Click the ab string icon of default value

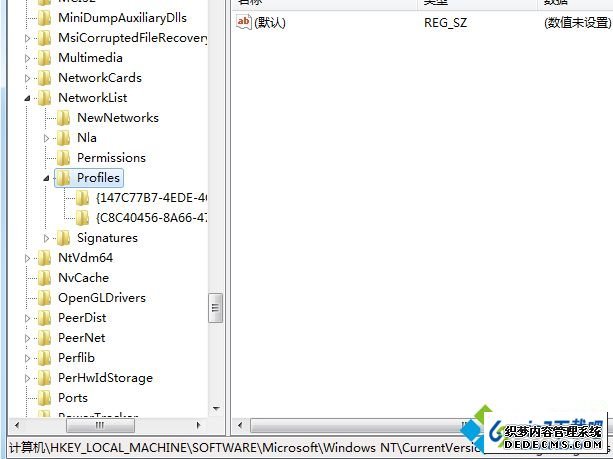pyautogui.click(x=245, y=22)
